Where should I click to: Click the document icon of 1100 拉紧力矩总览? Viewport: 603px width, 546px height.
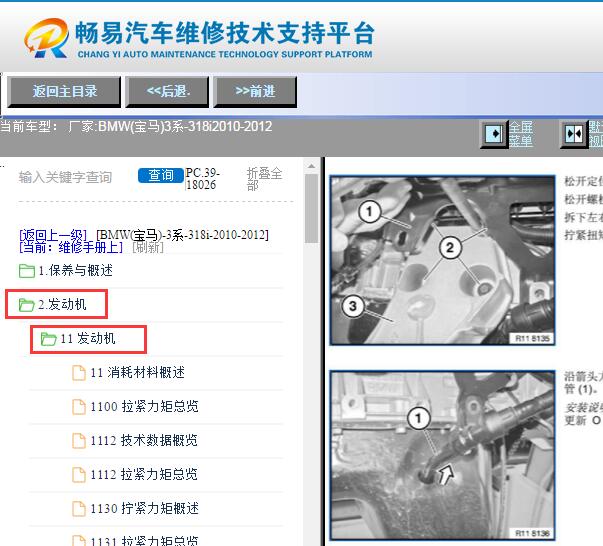pos(79,406)
